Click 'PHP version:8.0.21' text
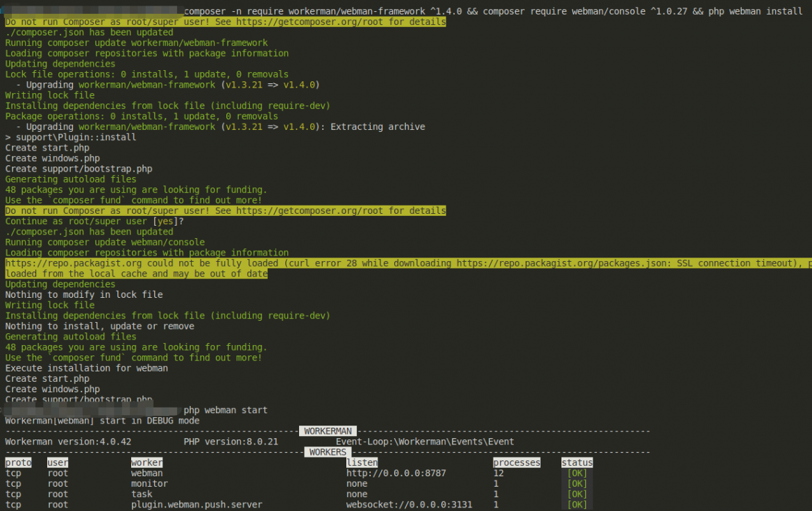812x511 pixels. [x=231, y=442]
